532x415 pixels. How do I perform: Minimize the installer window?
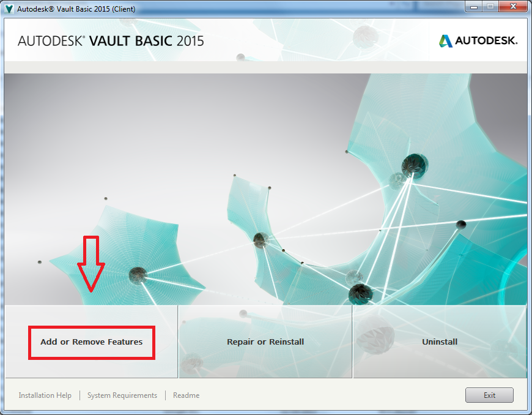pyautogui.click(x=474, y=7)
